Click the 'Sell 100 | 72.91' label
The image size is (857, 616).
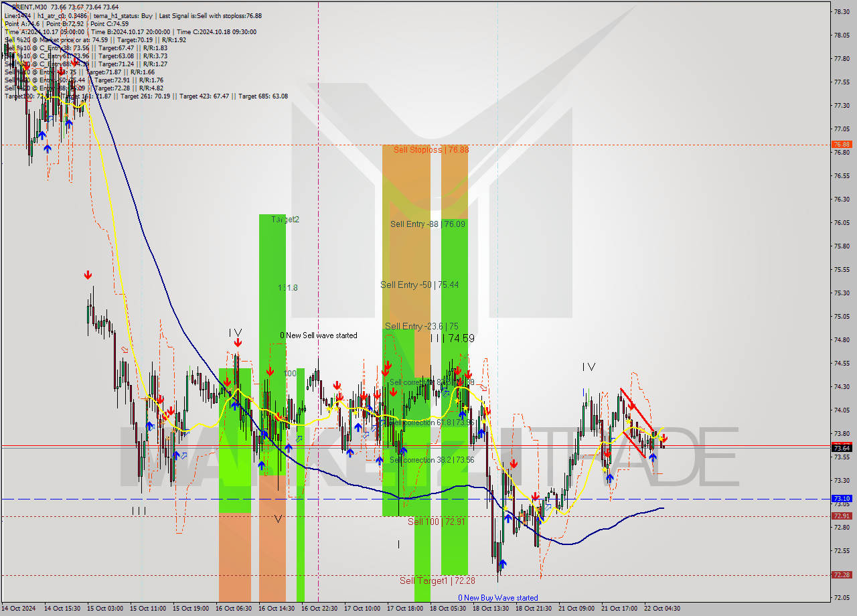[437, 521]
